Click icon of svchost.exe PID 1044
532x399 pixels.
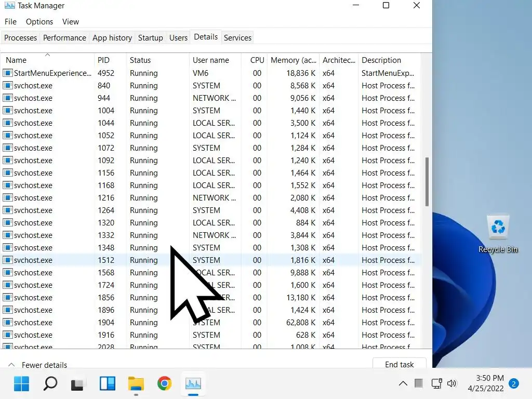[7, 123]
